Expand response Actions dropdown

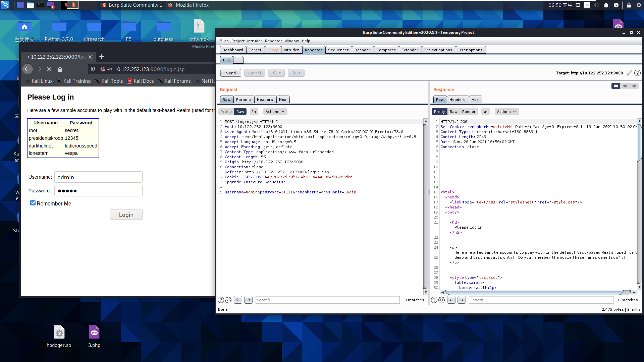coord(506,112)
